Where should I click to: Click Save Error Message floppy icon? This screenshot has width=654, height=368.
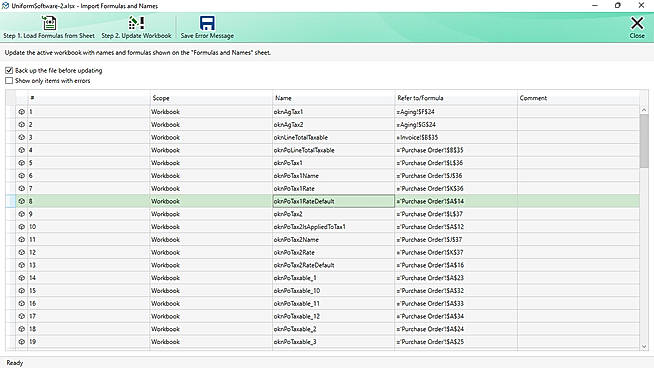(207, 23)
